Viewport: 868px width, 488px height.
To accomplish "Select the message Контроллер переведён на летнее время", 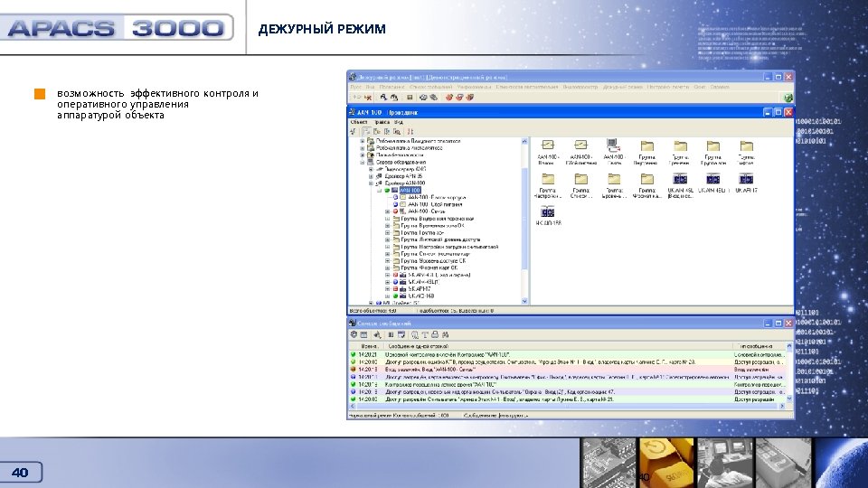I will click(x=568, y=384).
